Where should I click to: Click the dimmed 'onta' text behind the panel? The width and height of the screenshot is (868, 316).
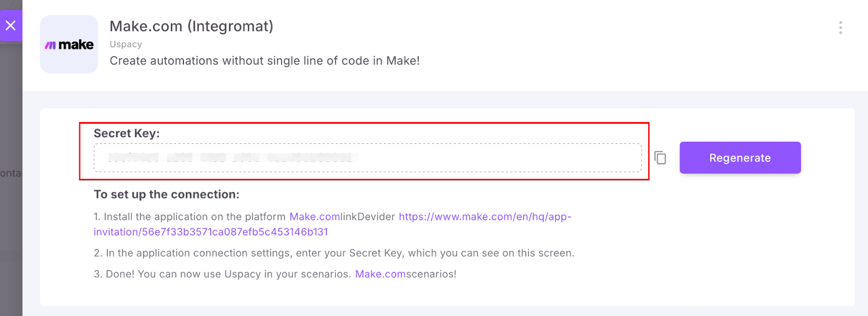[10, 173]
